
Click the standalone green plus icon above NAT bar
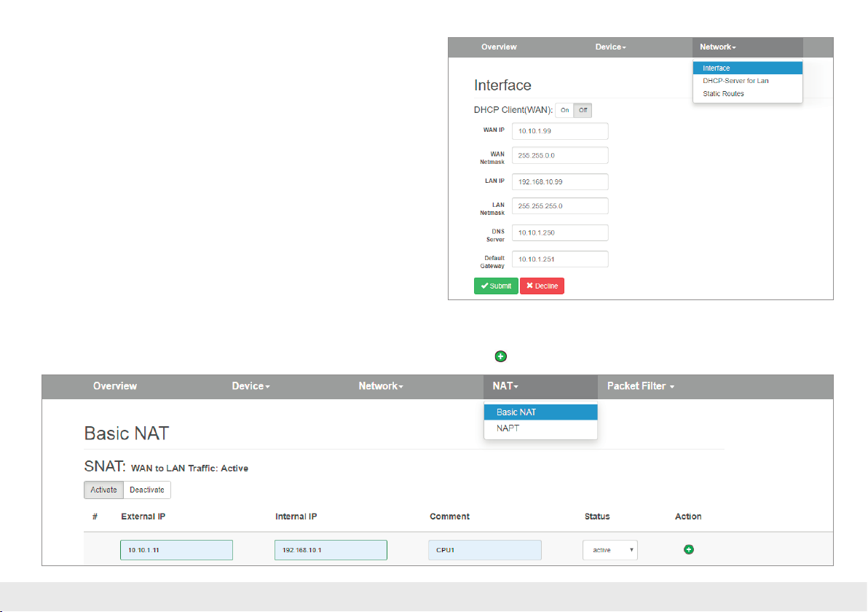coord(500,356)
